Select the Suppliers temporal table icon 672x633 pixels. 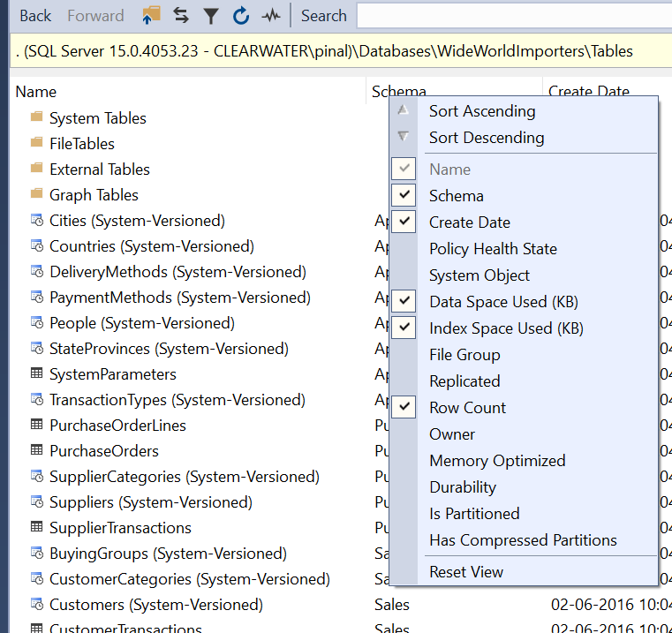pyautogui.click(x=37, y=501)
